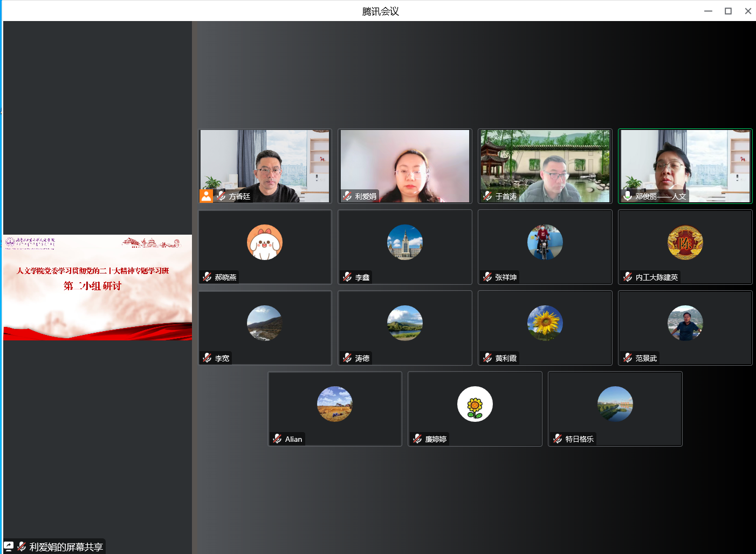The width and height of the screenshot is (756, 554).
Task: Click 张祥坤's motorcycle avatar
Action: tap(545, 242)
